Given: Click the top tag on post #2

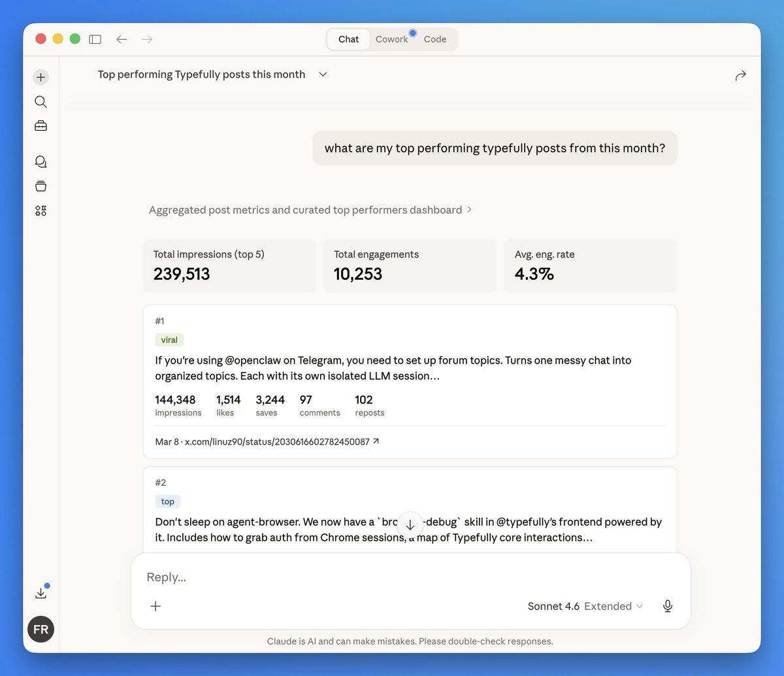Looking at the screenshot, I should pyautogui.click(x=167, y=501).
